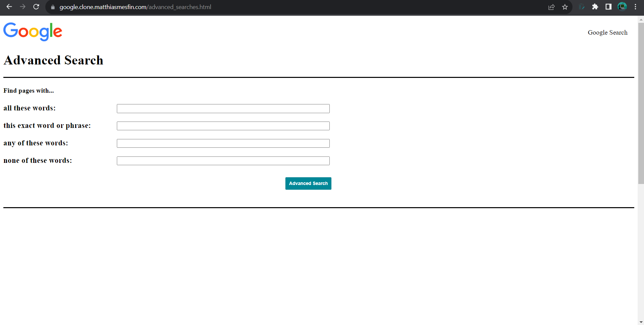Click the scrollbar up arrow

pos(641,19)
